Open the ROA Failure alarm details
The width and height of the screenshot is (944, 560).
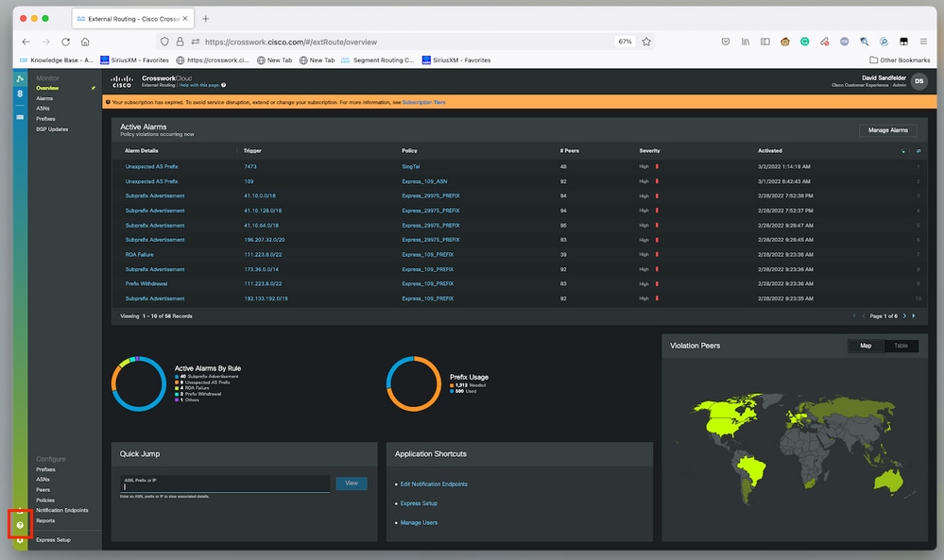(x=139, y=255)
